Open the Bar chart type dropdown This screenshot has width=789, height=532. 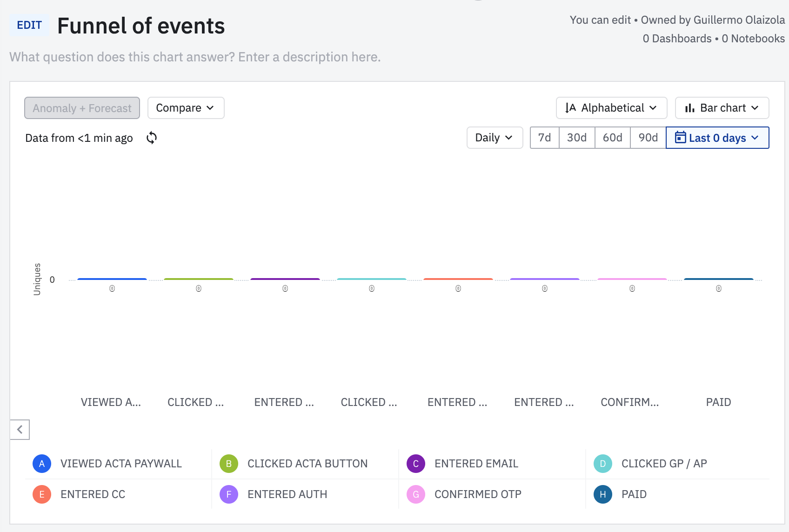tap(722, 108)
